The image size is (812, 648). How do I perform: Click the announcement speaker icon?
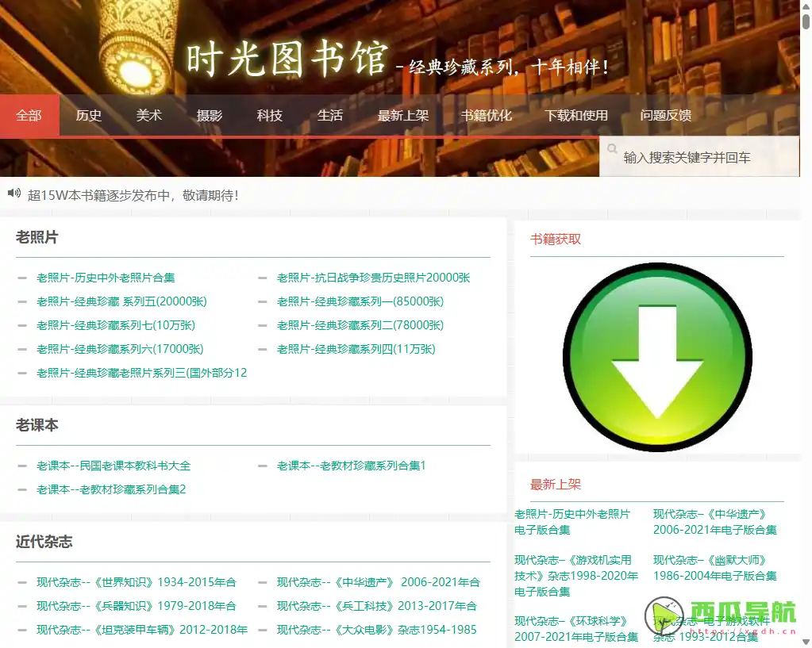pyautogui.click(x=13, y=193)
